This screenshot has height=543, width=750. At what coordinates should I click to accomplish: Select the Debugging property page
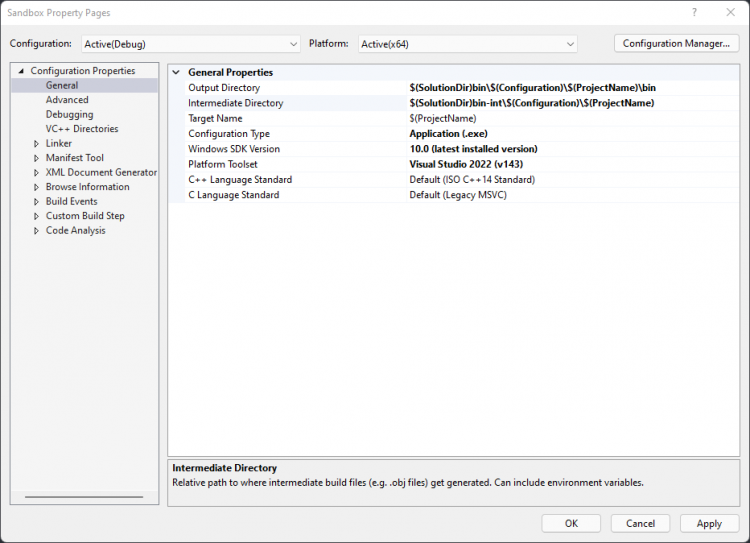69,114
